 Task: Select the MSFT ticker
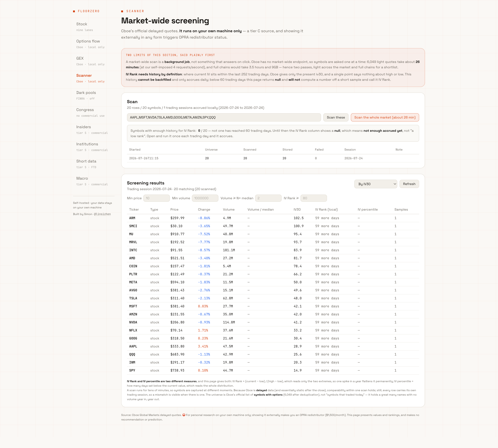[133, 306]
